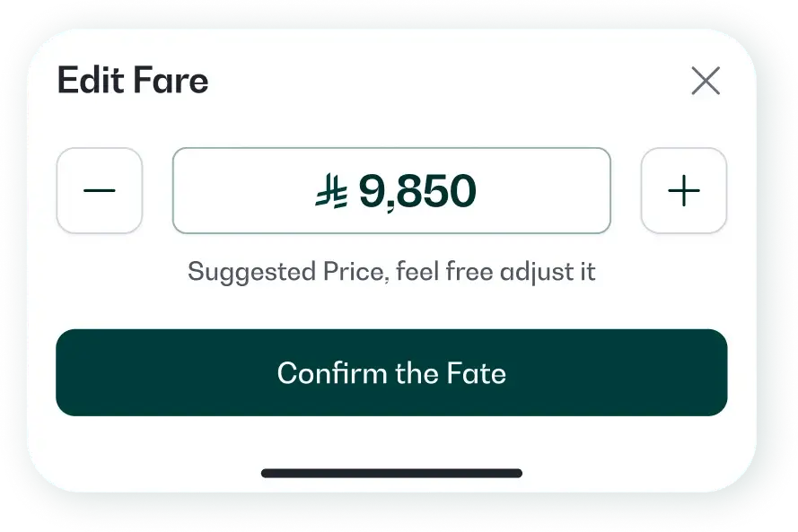Close the Edit Fare dialog

pos(706,82)
